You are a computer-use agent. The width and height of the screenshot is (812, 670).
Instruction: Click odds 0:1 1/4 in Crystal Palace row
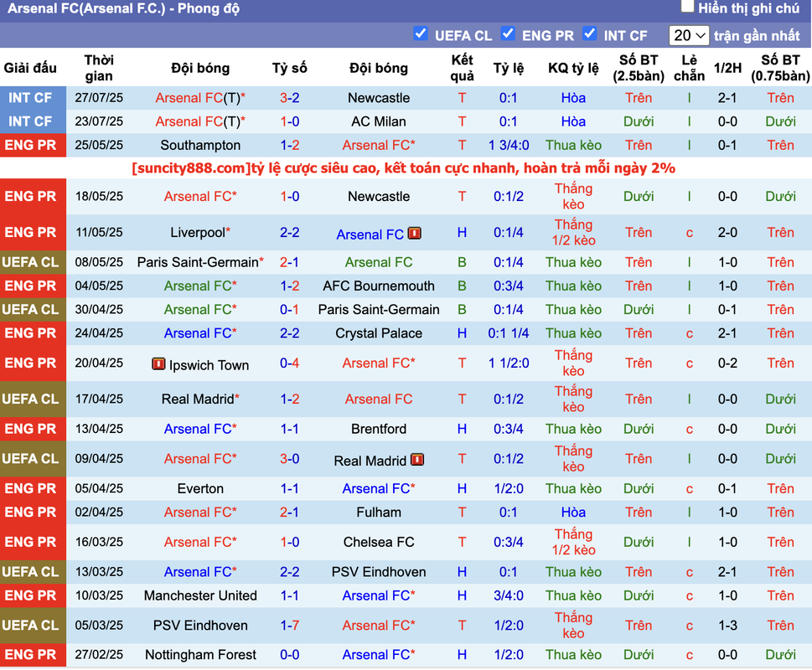pos(509,333)
